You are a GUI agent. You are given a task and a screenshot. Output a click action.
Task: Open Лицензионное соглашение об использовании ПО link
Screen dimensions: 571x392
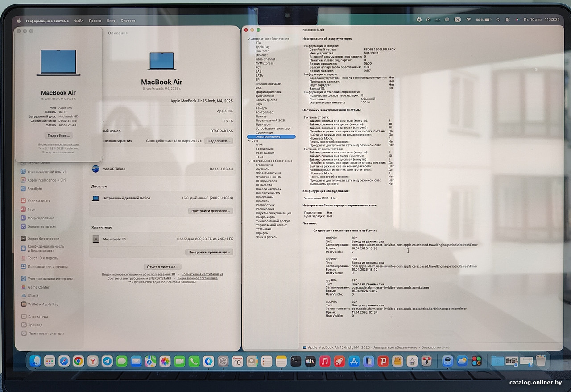(138, 274)
